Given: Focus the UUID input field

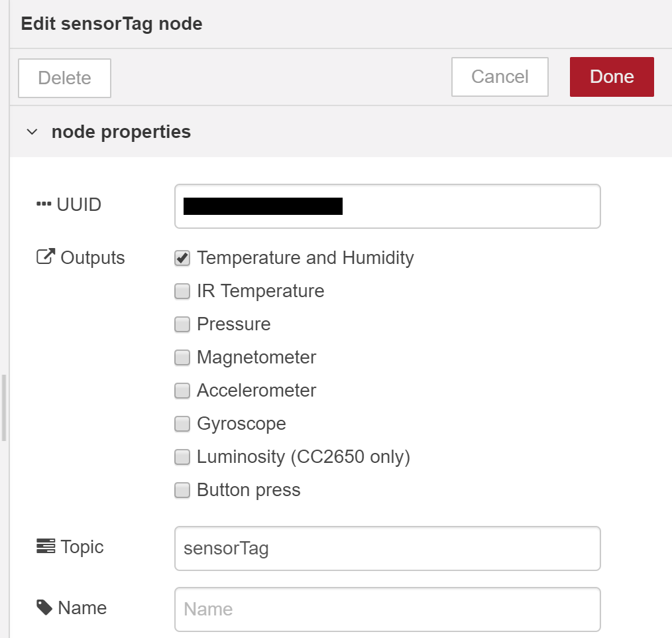Looking at the screenshot, I should click(x=471, y=206).
